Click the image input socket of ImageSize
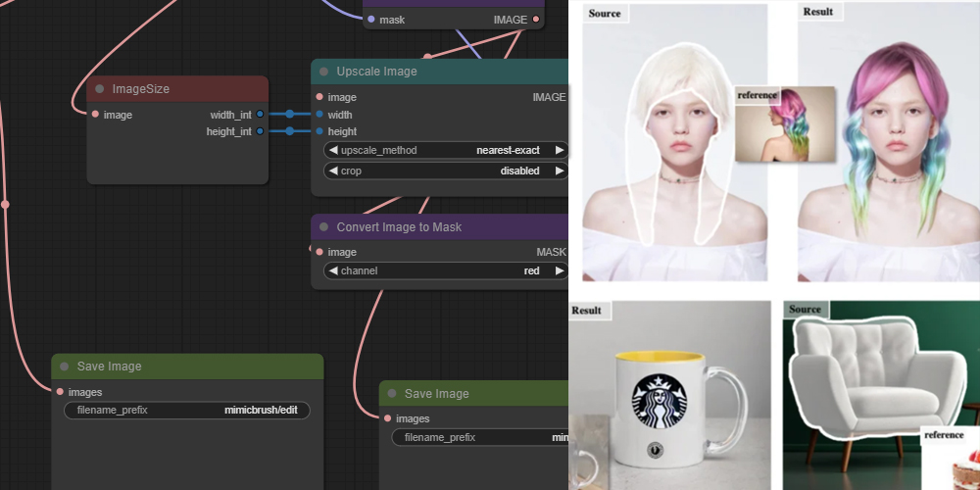This screenshot has height=490, width=980. point(95,114)
